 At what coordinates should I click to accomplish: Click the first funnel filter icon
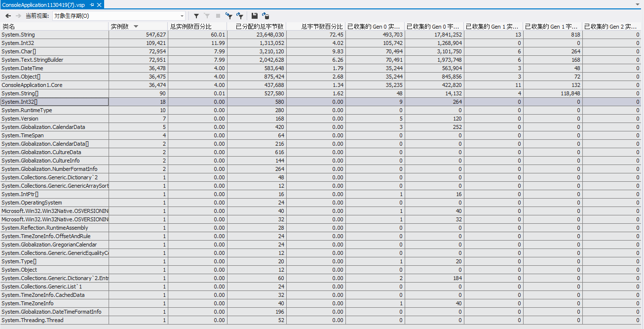(x=196, y=16)
